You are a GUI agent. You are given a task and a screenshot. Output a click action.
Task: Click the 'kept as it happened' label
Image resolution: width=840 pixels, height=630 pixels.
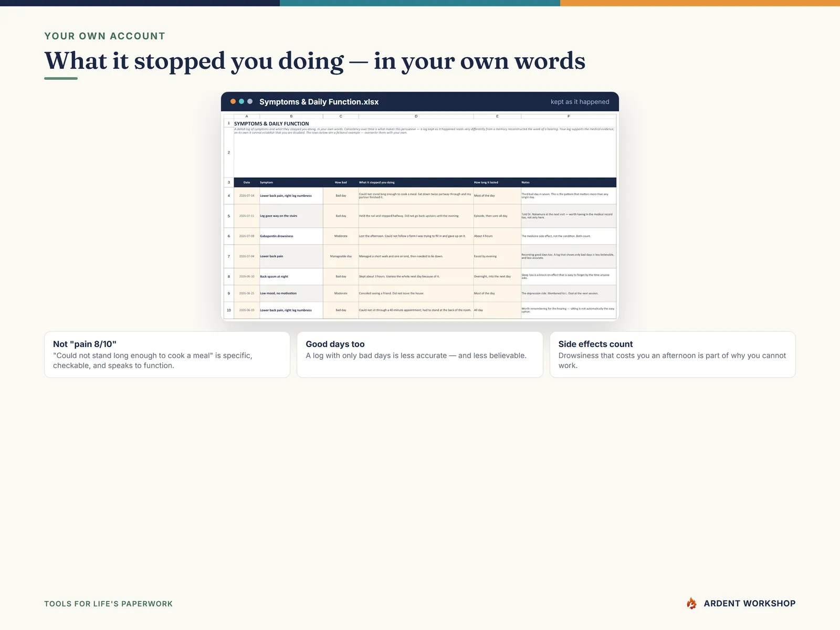(x=580, y=102)
